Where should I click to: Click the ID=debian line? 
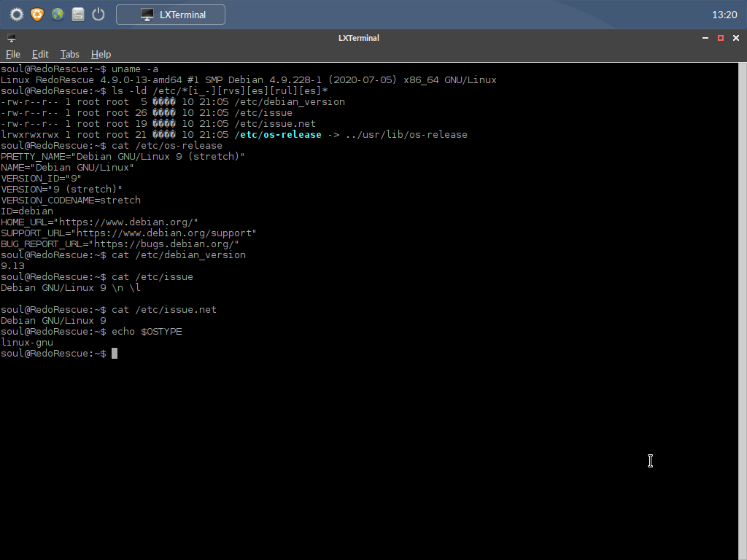pyautogui.click(x=27, y=211)
